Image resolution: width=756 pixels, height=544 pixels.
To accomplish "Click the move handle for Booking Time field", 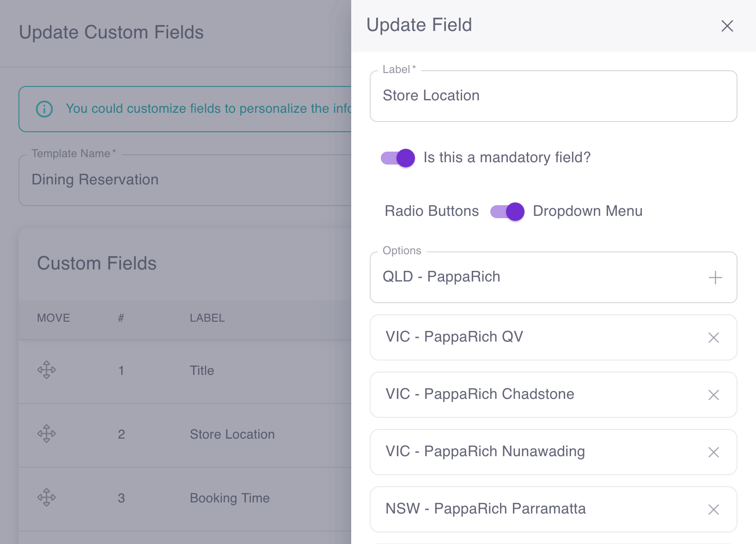I will [x=47, y=498].
